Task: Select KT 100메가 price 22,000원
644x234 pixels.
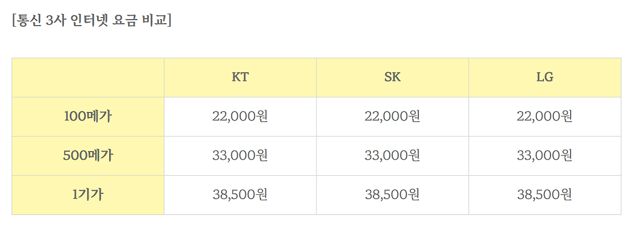Action: 240,117
